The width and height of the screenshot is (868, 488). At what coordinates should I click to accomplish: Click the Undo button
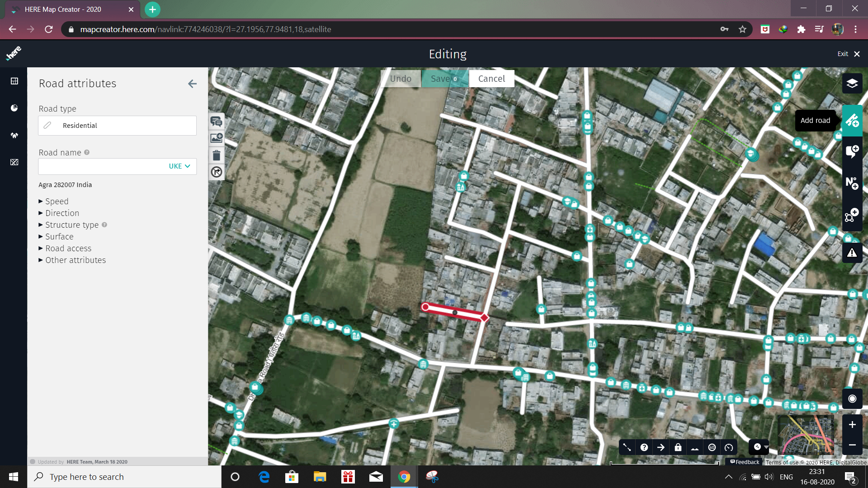coord(401,79)
